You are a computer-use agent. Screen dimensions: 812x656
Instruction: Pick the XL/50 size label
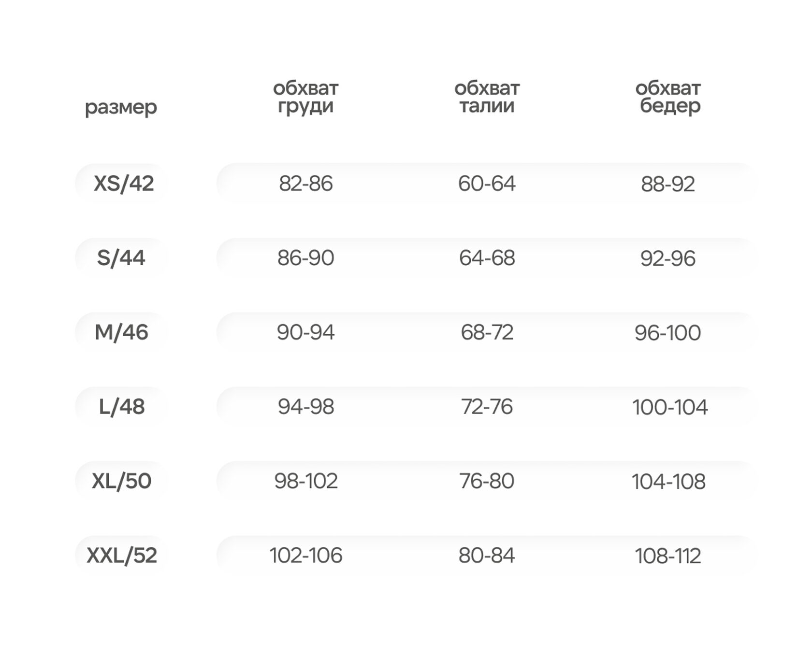coord(121,481)
